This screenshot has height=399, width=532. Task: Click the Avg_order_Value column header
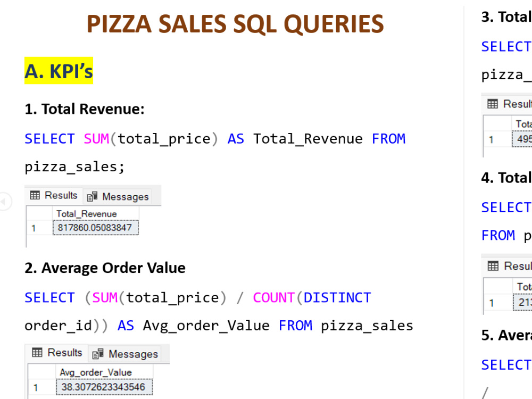pos(94,372)
